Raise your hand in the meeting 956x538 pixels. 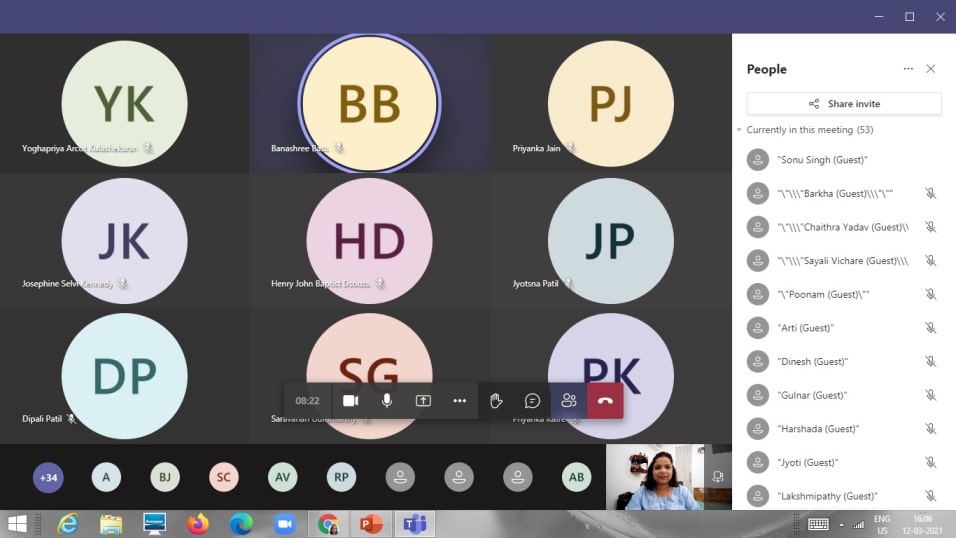click(496, 401)
